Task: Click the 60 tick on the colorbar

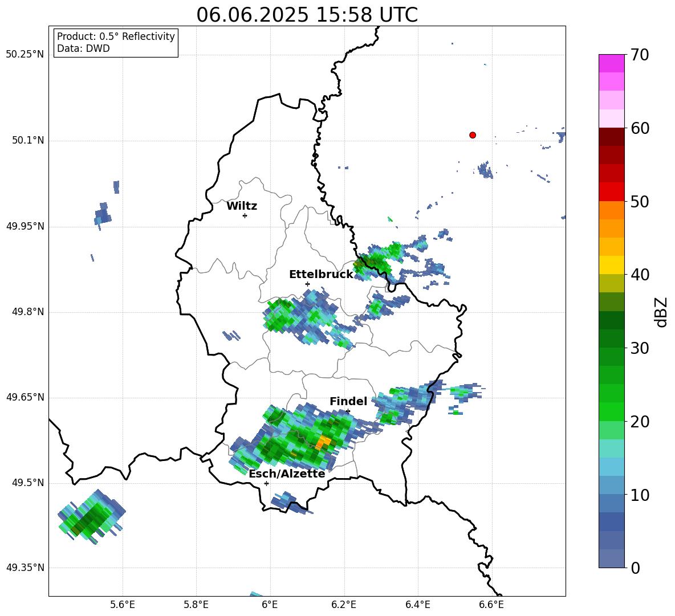Action: point(640,128)
